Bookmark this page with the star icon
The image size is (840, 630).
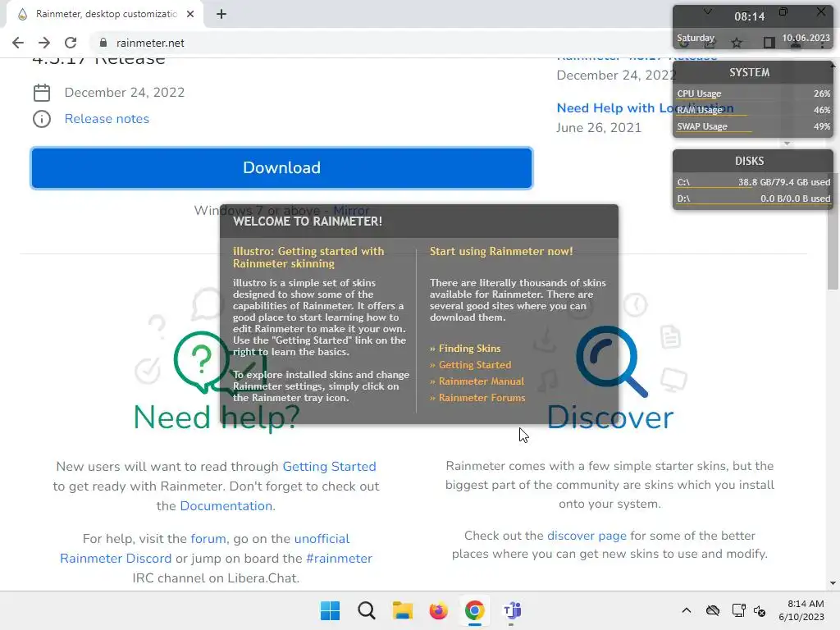pyautogui.click(x=737, y=43)
